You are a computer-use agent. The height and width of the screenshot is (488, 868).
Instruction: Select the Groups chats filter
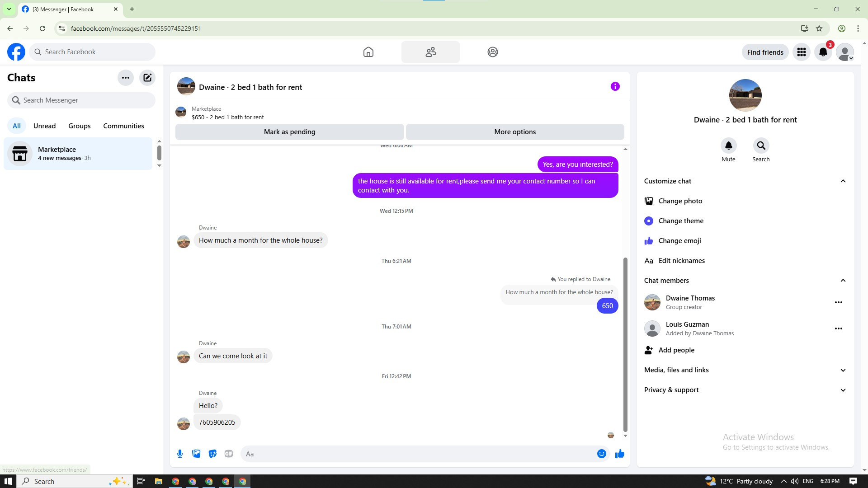80,126
